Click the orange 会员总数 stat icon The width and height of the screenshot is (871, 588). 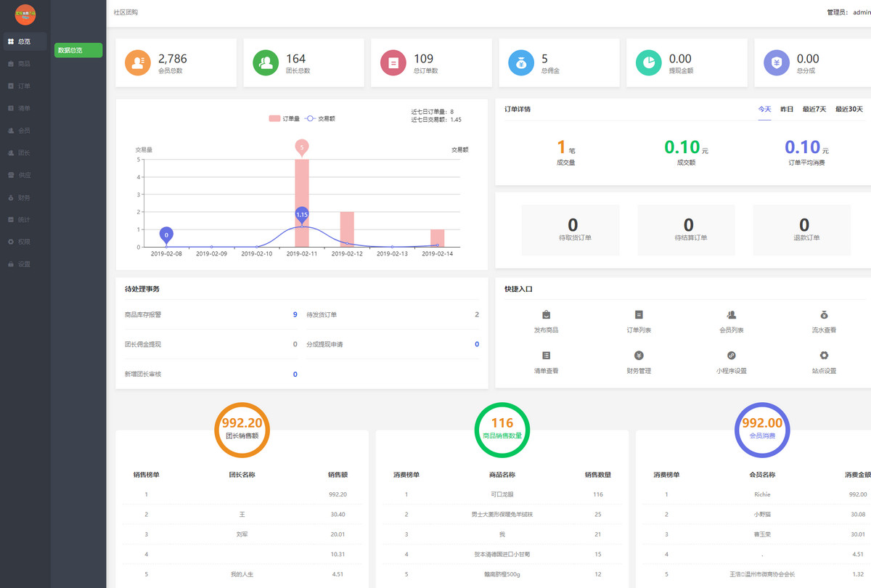(138, 63)
